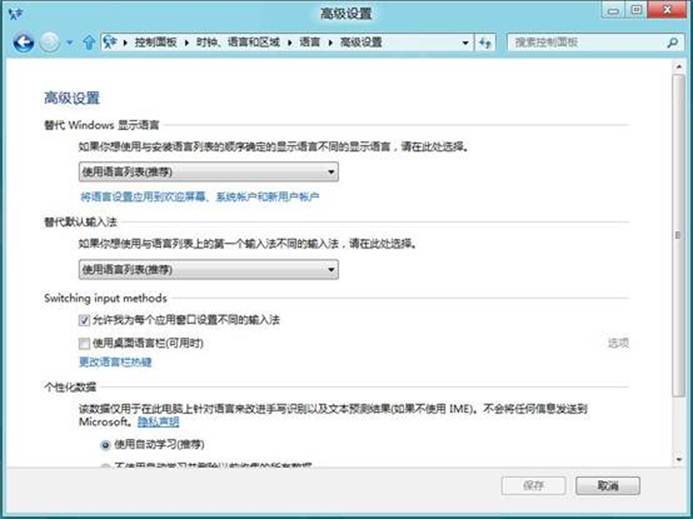The image size is (693, 519).
Task: Click the Switching input methods label
Action: [106, 298]
